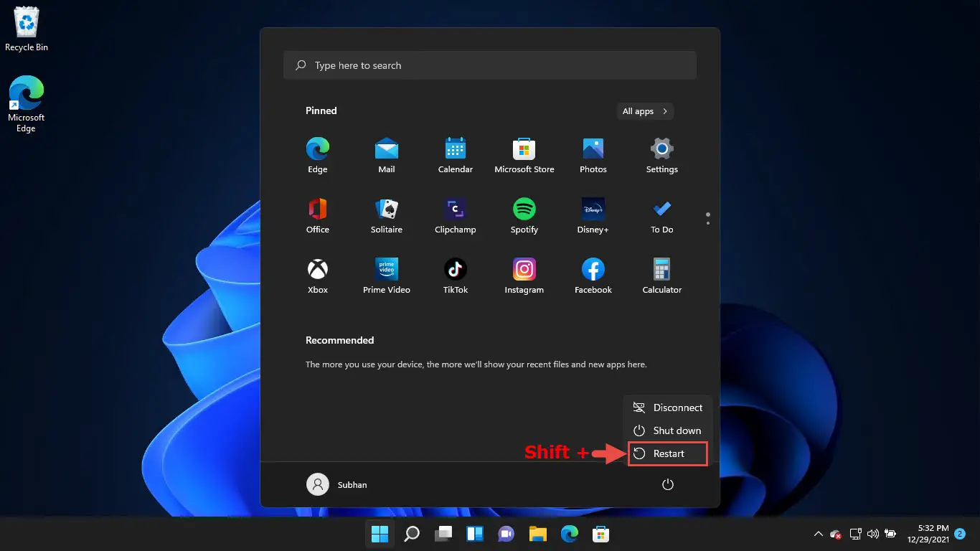Choose Shut down from power menu
This screenshot has width=980, height=551.
click(x=668, y=430)
